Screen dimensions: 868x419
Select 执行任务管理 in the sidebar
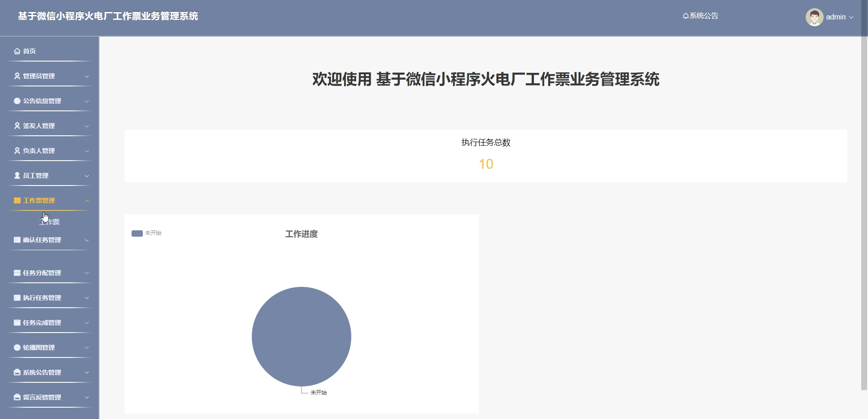(50, 298)
